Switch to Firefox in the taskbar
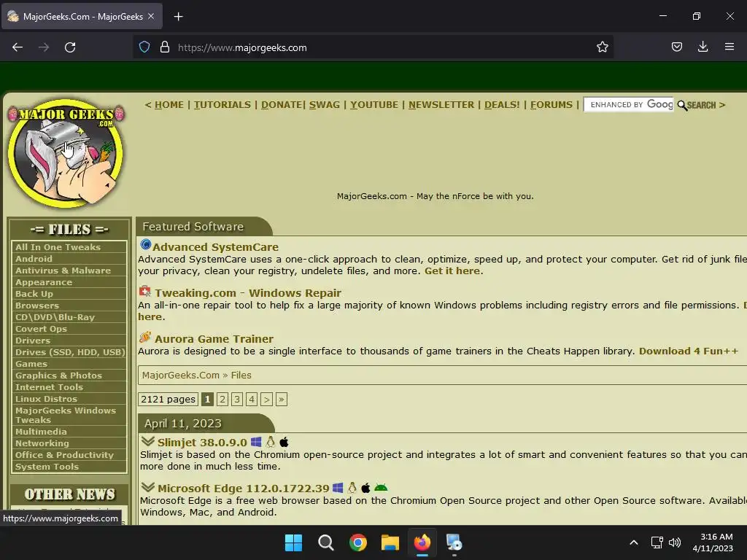 click(422, 542)
